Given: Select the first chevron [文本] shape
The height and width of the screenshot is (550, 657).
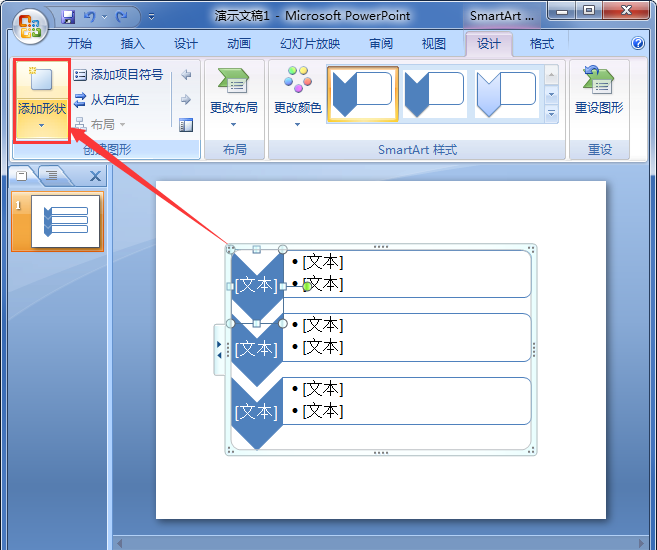Looking at the screenshot, I should pos(257,285).
